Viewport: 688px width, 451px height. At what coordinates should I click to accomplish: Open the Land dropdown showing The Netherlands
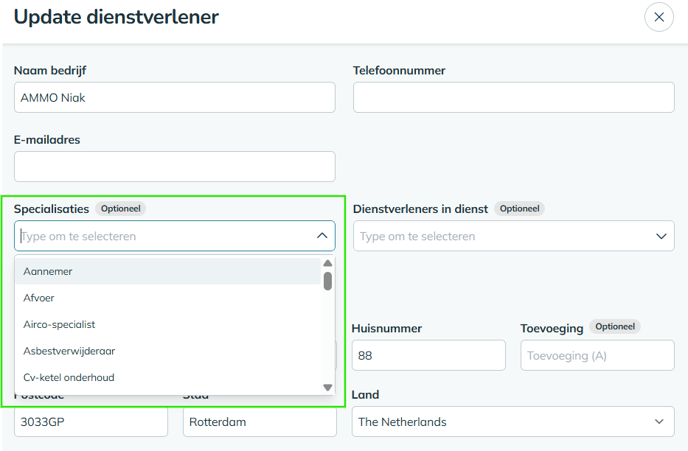[513, 422]
